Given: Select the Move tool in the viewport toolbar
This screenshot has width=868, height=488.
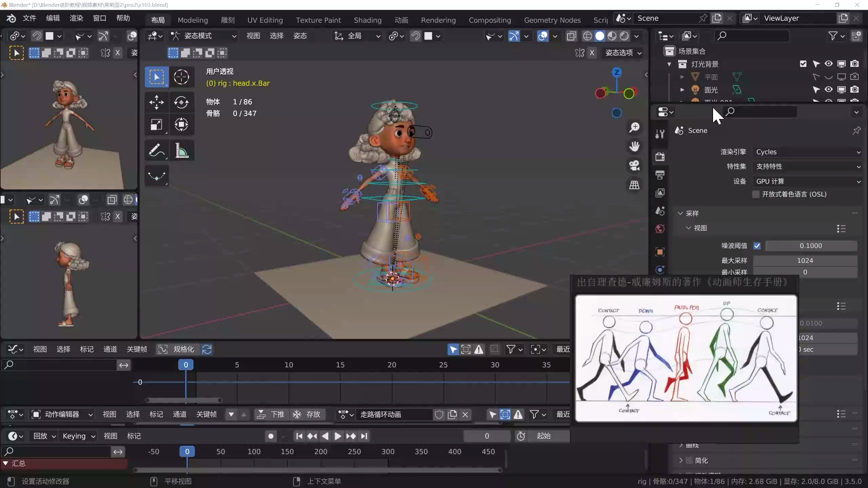Looking at the screenshot, I should point(157,102).
